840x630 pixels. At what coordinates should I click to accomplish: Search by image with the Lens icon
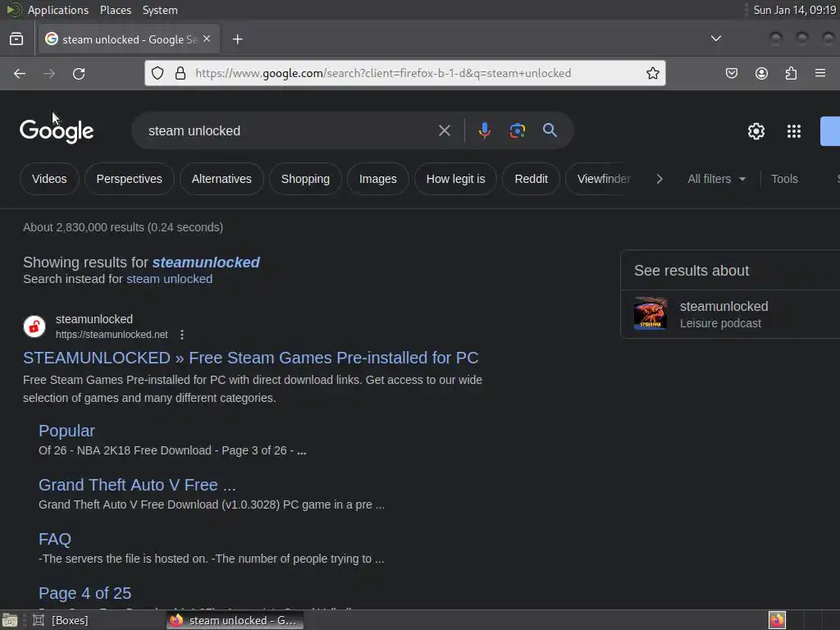(x=517, y=130)
